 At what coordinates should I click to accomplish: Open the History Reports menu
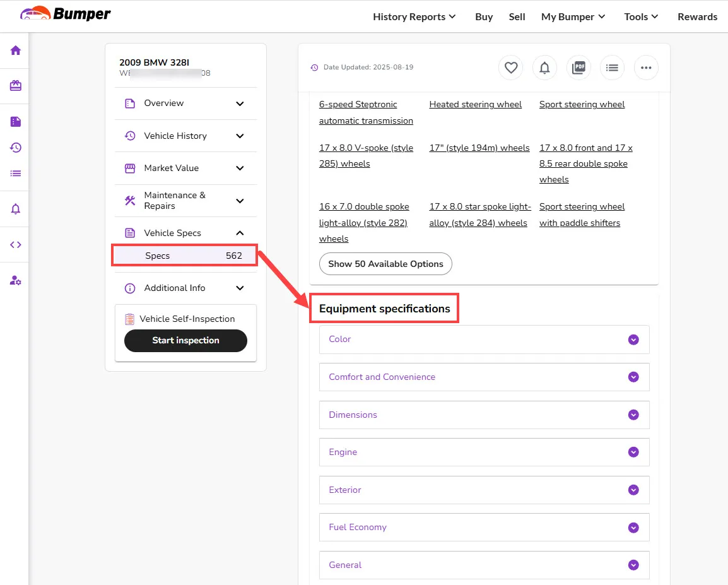(413, 16)
